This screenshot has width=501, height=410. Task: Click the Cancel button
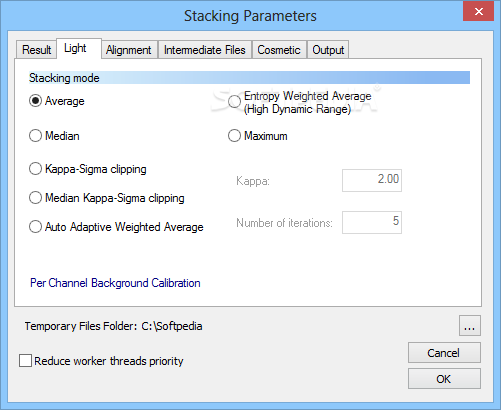point(444,353)
